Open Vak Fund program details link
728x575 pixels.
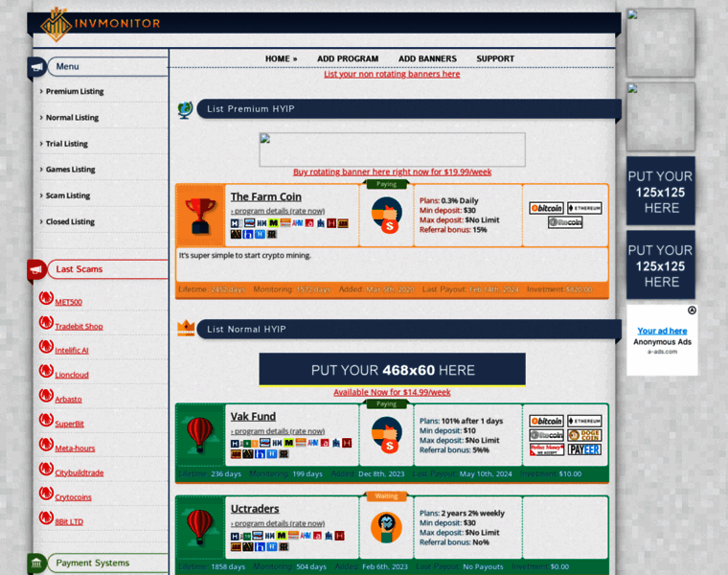[278, 431]
